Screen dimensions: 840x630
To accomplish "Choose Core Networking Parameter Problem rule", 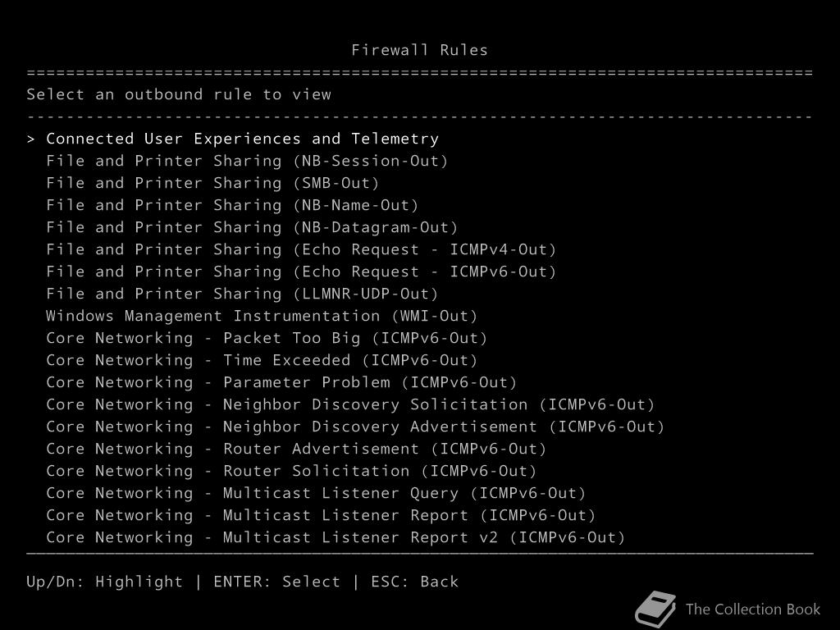I will click(281, 382).
